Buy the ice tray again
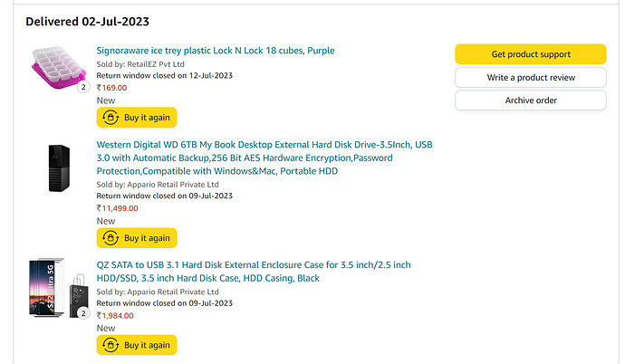 click(137, 118)
